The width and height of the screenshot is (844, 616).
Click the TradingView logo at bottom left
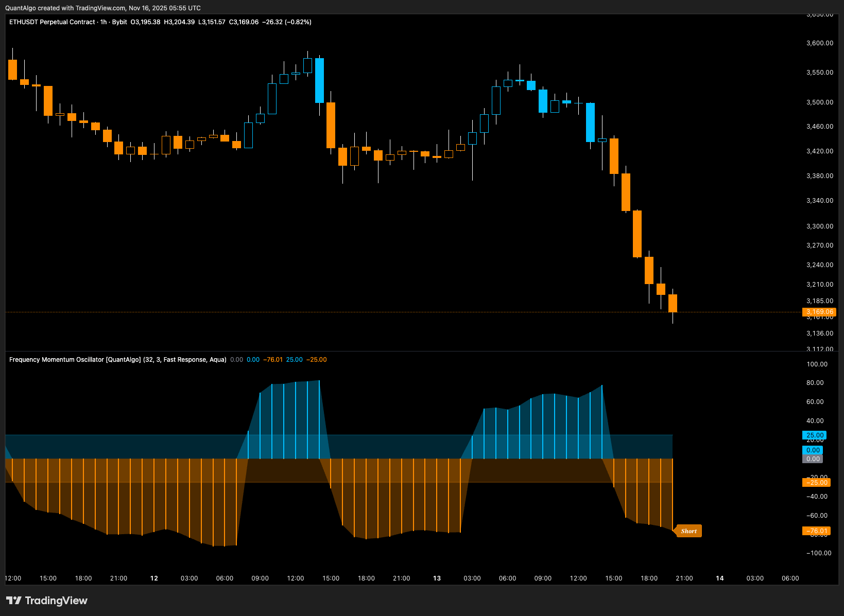[47, 601]
